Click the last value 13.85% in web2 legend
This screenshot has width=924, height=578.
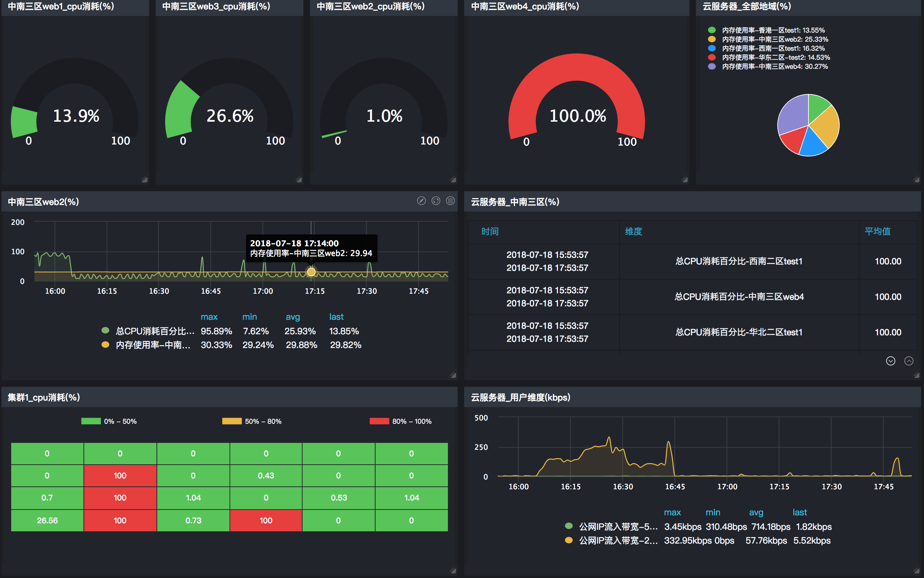pos(344,331)
